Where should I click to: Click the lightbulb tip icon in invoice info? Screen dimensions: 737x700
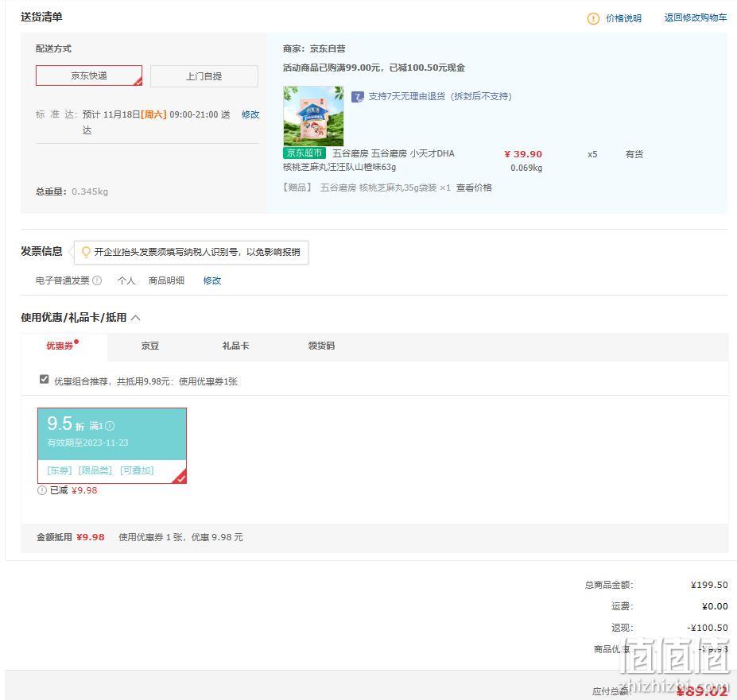point(86,253)
